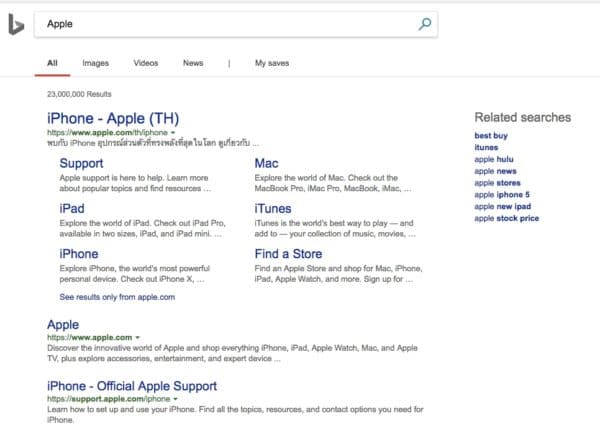Image resolution: width=600 pixels, height=432 pixels.
Task: Open the Videos tab
Action: [146, 63]
